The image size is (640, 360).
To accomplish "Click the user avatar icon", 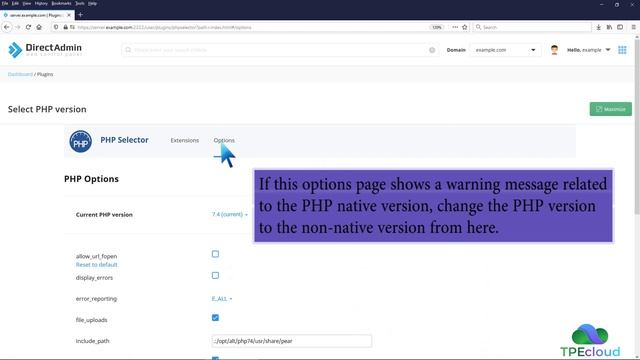I will (554, 50).
